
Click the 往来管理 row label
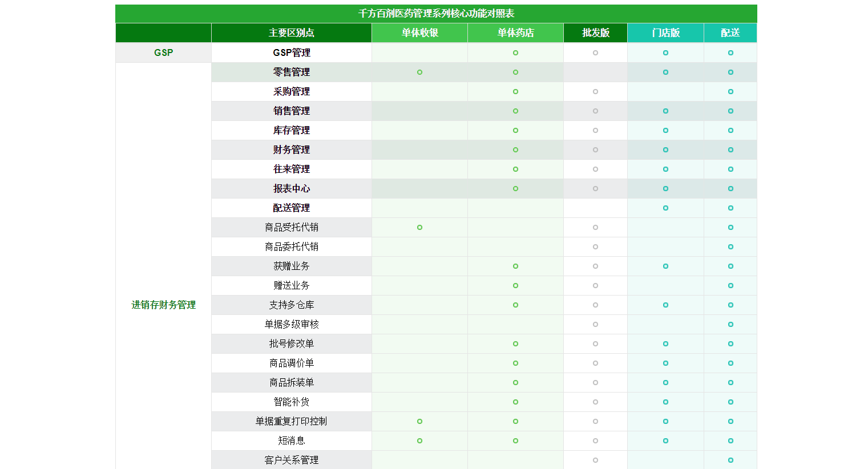click(292, 169)
